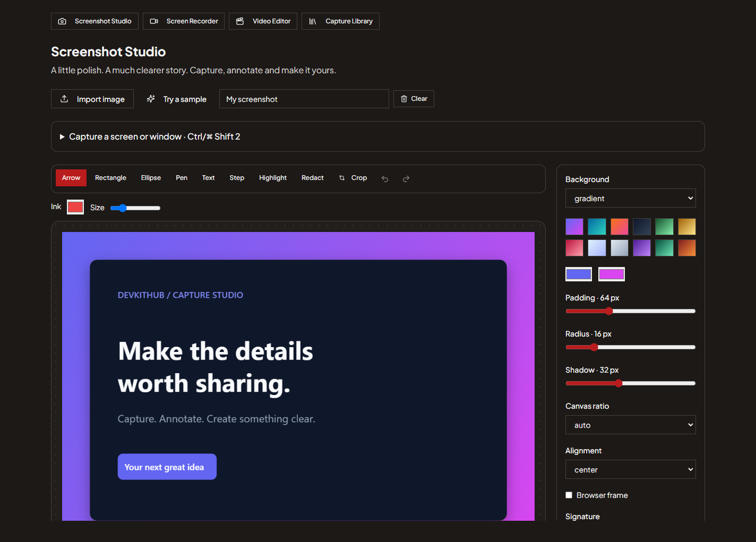Pick the golden yellow gradient preset

pos(687,227)
